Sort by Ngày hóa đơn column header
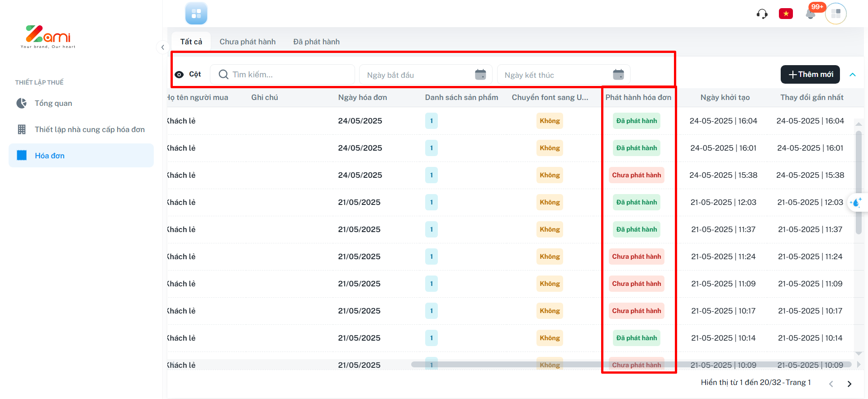The width and height of the screenshot is (868, 399). click(362, 97)
